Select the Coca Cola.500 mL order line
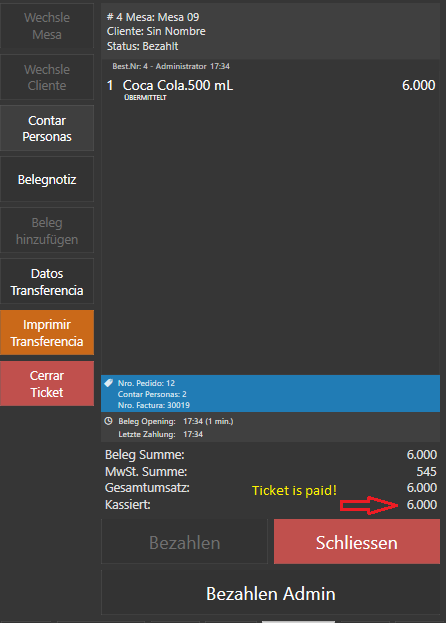446x623 pixels. tap(270, 89)
